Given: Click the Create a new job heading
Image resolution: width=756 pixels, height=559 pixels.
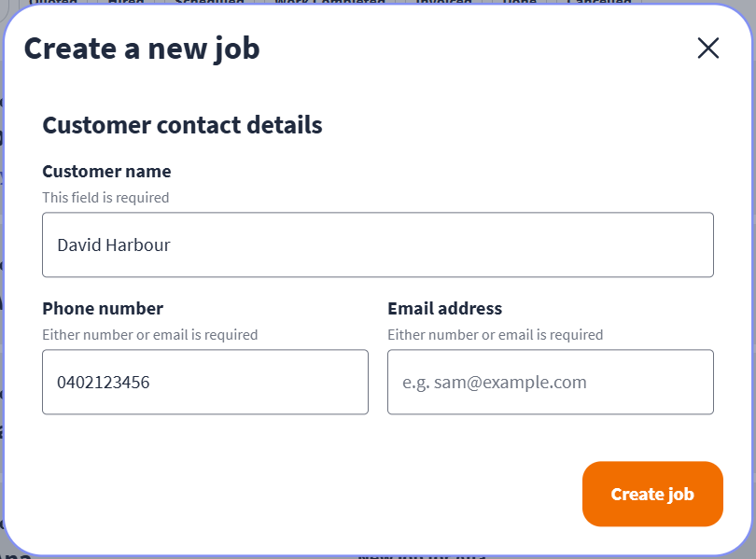Looking at the screenshot, I should tap(142, 49).
